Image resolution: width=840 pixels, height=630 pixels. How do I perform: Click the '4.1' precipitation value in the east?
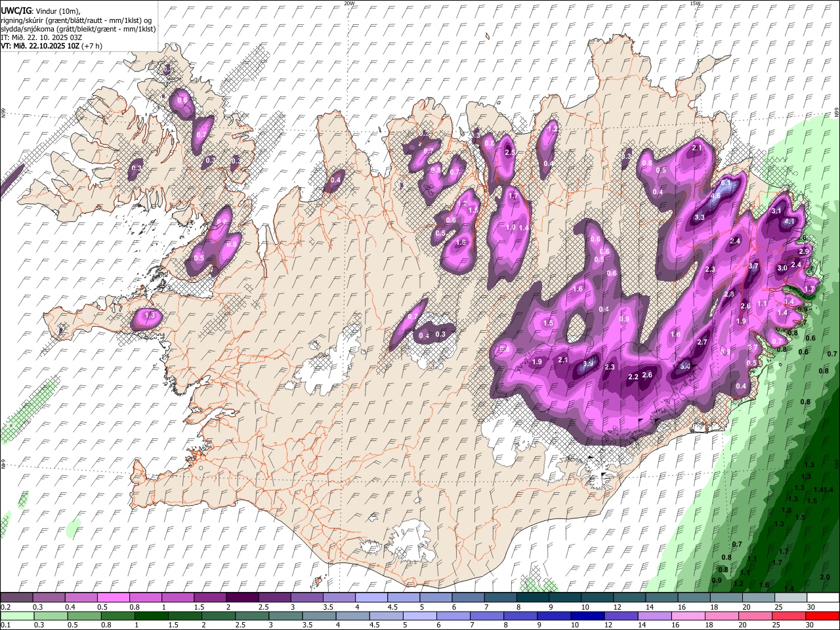(790, 222)
